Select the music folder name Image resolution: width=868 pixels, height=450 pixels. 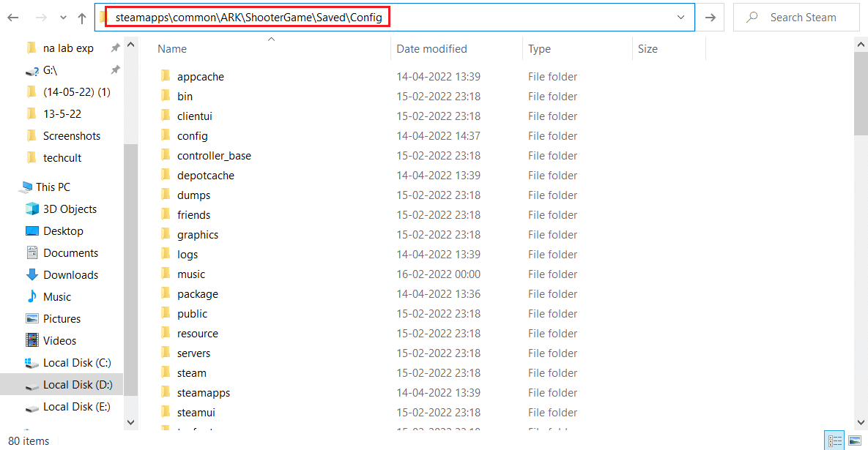[191, 274]
